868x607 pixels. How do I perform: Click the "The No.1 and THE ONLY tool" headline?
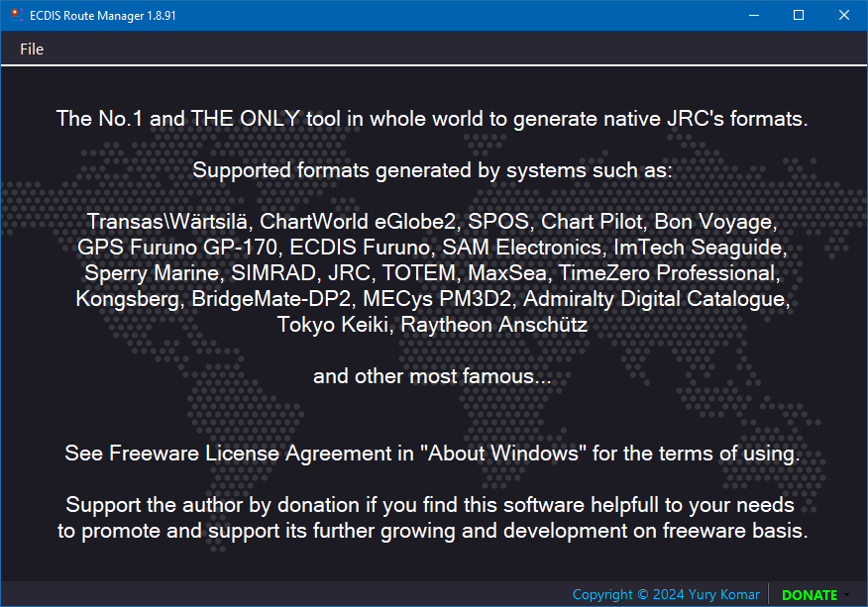point(432,119)
